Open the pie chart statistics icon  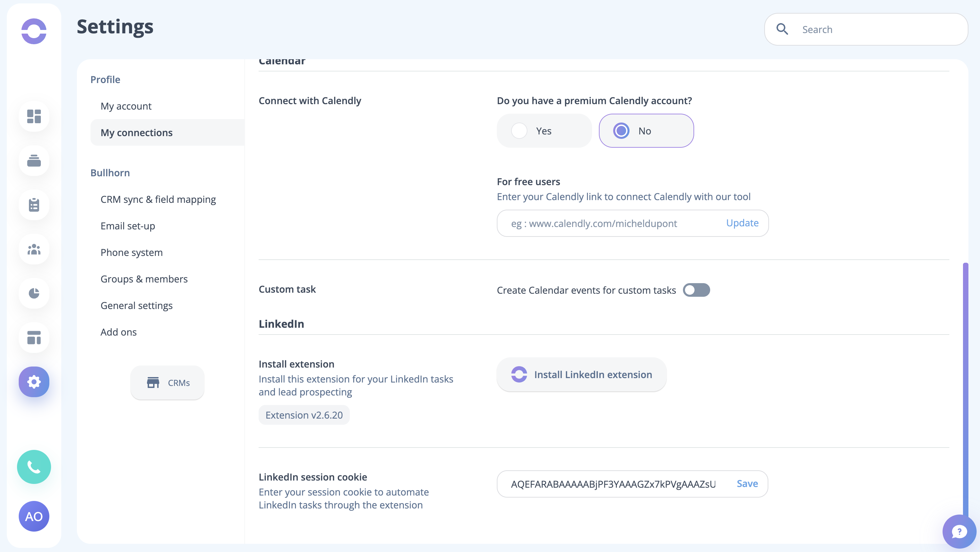point(34,293)
